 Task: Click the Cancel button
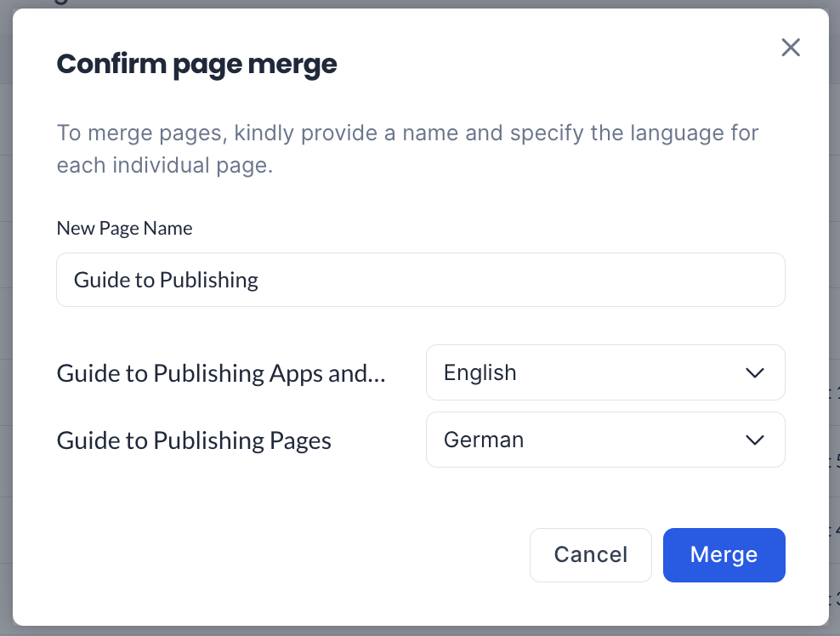(x=590, y=555)
